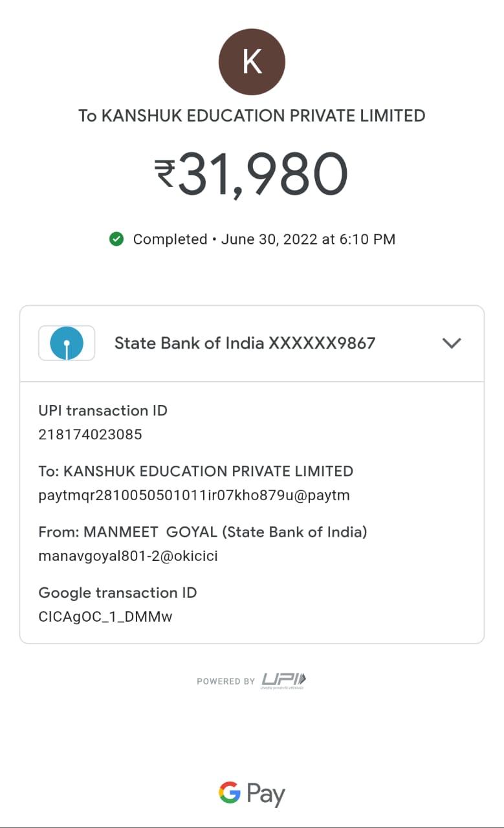Collapse the bank account details chevron

coord(451,343)
